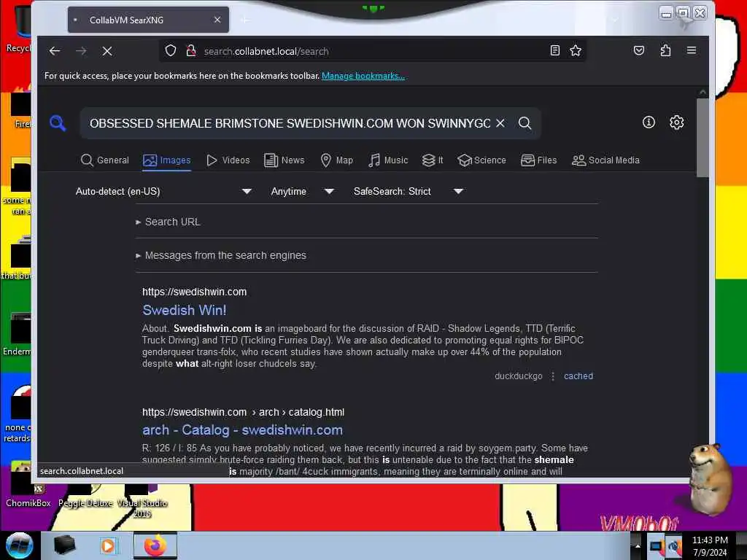
Task: Open arch - Catalog - swedishwin.com result
Action: (242, 430)
